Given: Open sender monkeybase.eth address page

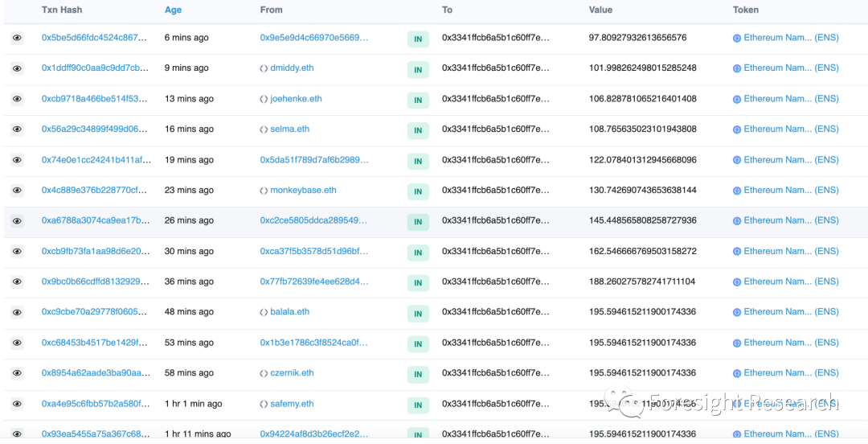Looking at the screenshot, I should [x=303, y=190].
